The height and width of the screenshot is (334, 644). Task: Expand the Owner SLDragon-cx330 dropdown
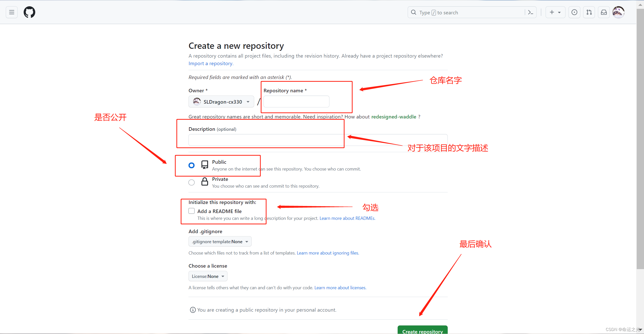pyautogui.click(x=221, y=102)
